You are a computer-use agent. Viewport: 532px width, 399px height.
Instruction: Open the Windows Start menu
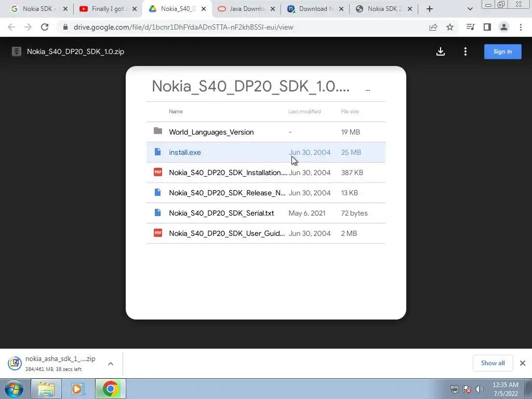pyautogui.click(x=14, y=389)
